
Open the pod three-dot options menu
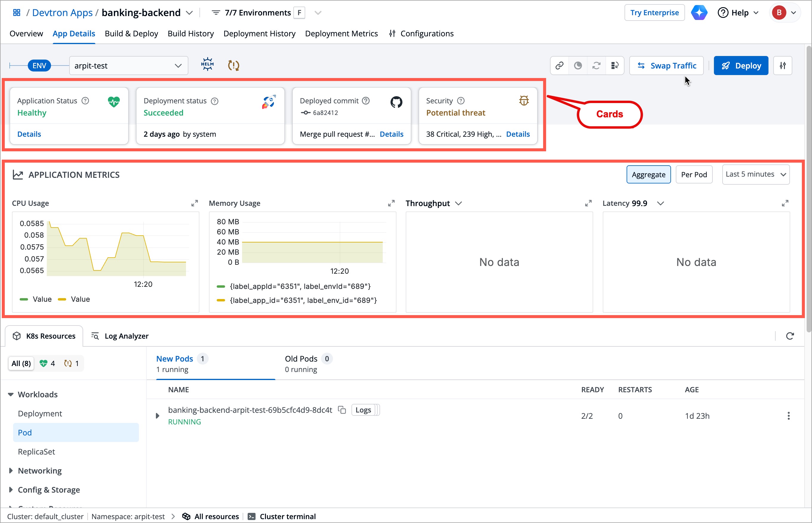click(788, 416)
